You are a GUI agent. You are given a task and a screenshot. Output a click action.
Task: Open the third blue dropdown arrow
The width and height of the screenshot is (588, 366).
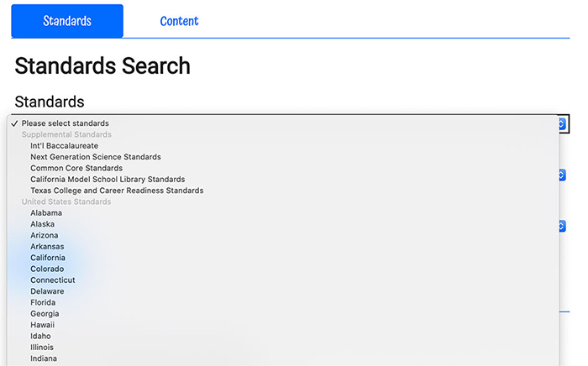coord(562,227)
